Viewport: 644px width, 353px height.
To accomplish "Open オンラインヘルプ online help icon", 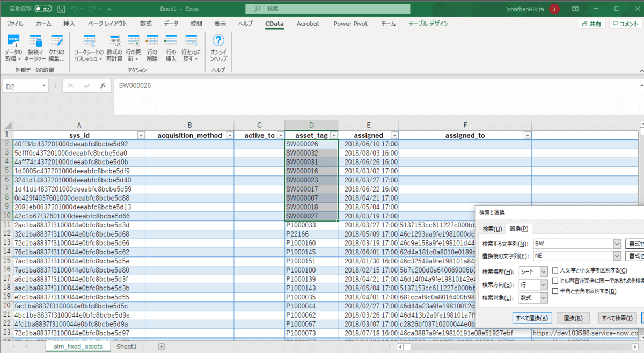I will pos(218,48).
